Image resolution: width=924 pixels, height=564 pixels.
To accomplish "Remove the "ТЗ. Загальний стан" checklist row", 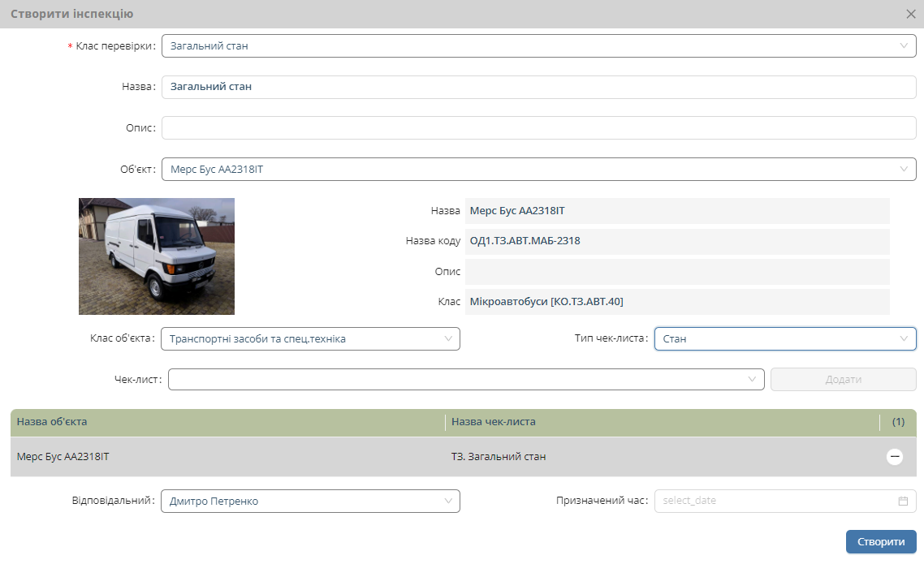I will 894,457.
